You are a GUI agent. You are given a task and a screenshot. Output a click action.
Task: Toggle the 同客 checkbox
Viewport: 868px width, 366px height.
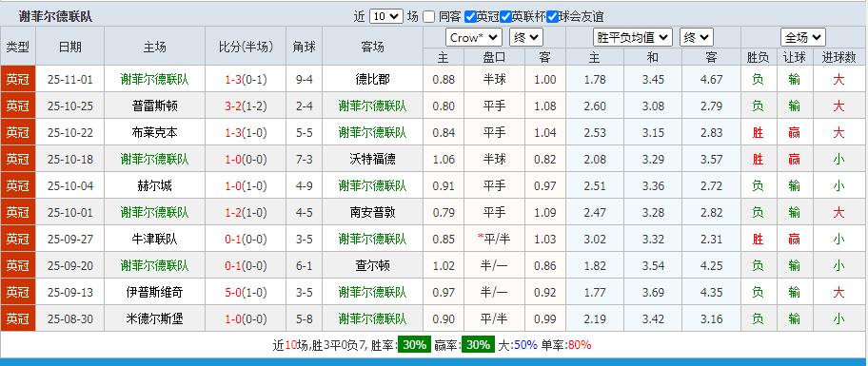(428, 16)
